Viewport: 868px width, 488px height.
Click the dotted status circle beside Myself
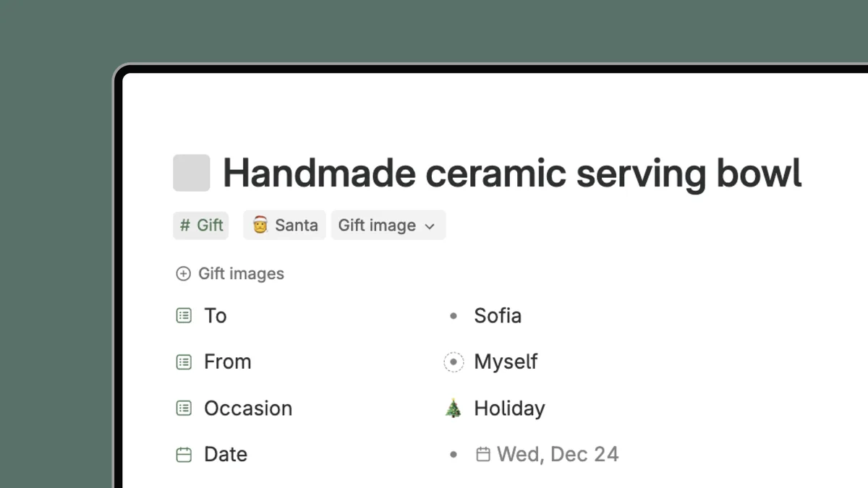[x=454, y=361]
